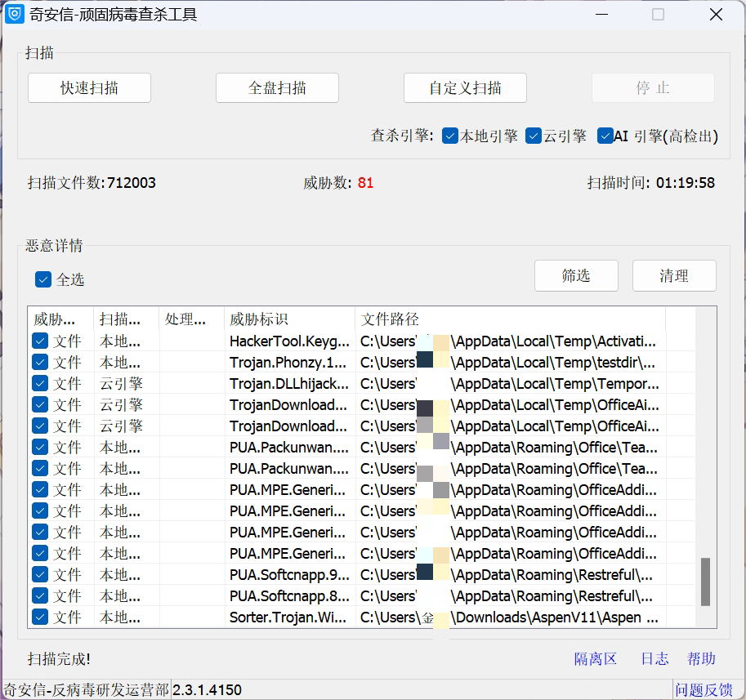
Task: Open the 筛选 filter button
Action: click(x=576, y=276)
